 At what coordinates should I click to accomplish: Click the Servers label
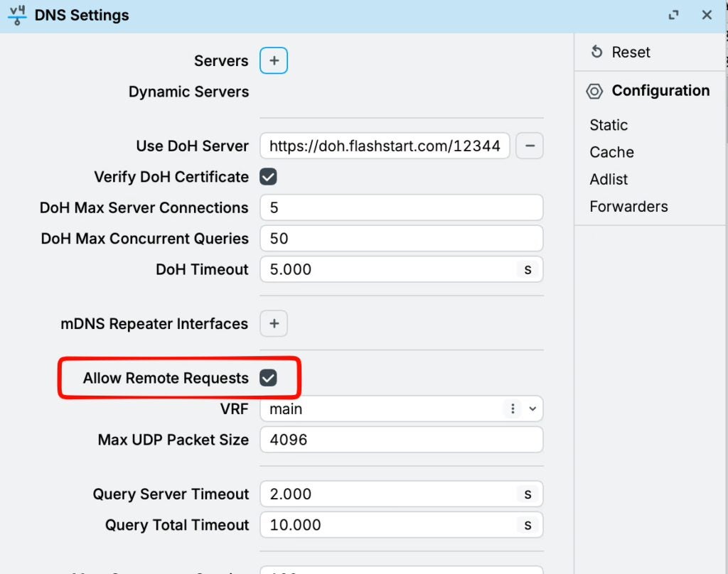221,61
